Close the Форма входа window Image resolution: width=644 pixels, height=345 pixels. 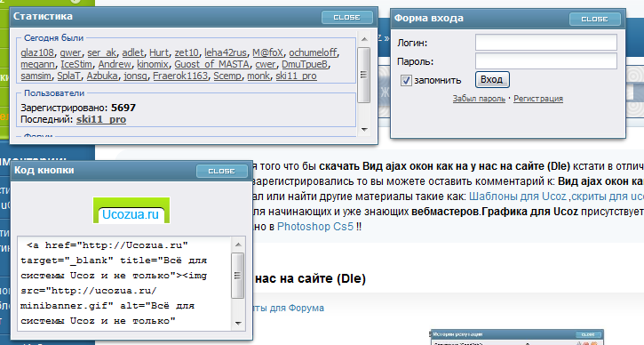coord(595,19)
